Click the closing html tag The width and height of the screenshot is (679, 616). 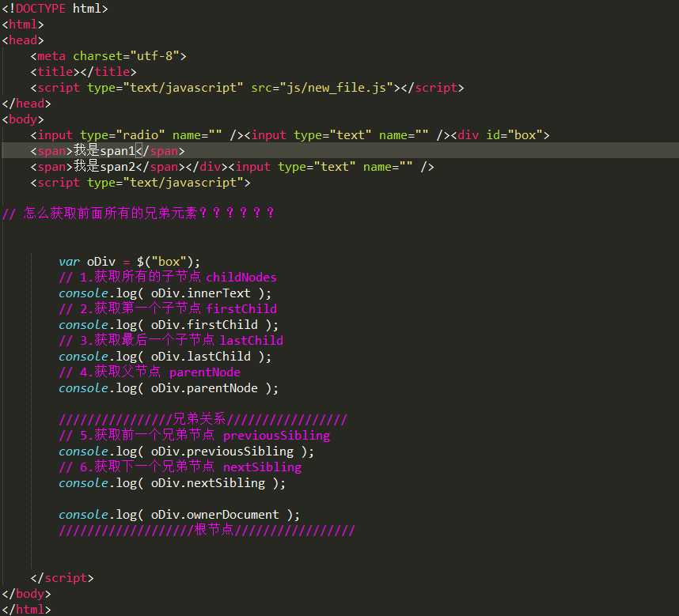[x=26, y=610]
